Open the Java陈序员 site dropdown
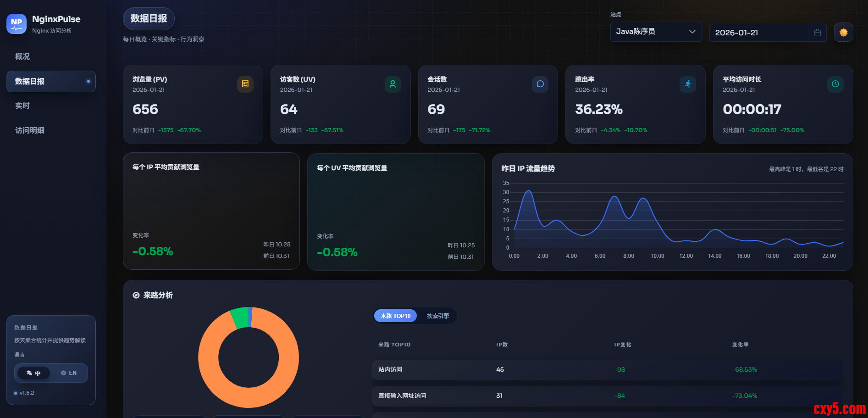Viewport: 868px width, 418px height. coord(651,32)
